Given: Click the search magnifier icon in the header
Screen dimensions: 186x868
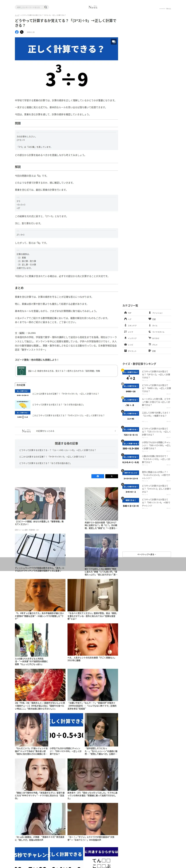Looking at the screenshot, I should coord(46,7).
